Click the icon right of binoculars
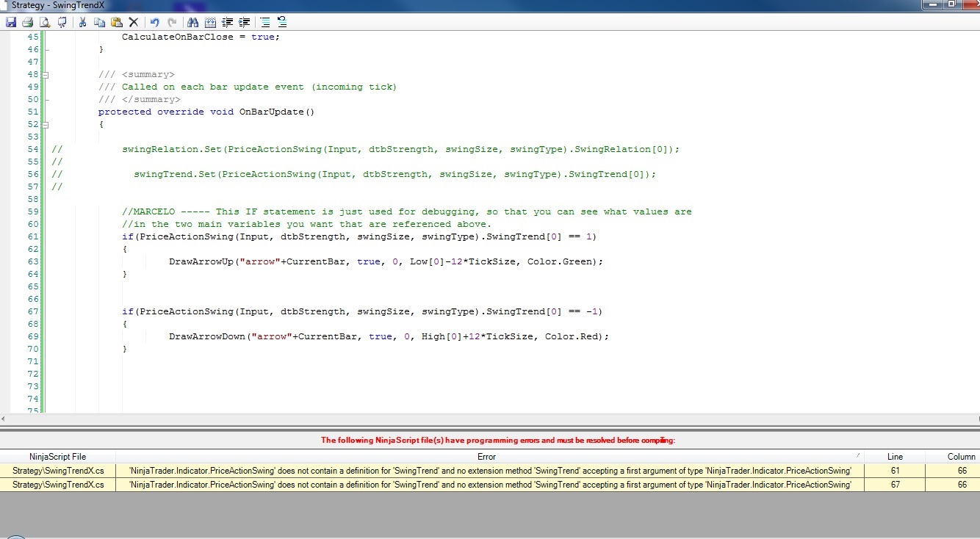The width and height of the screenshot is (980, 539). 210,23
